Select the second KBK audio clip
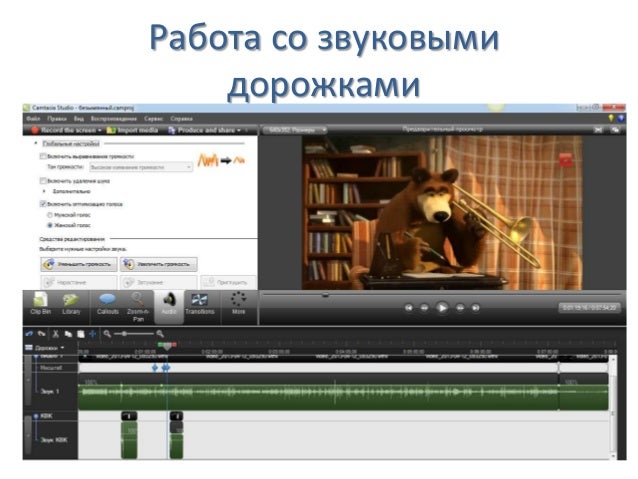The height and width of the screenshot is (479, 638). [x=176, y=440]
